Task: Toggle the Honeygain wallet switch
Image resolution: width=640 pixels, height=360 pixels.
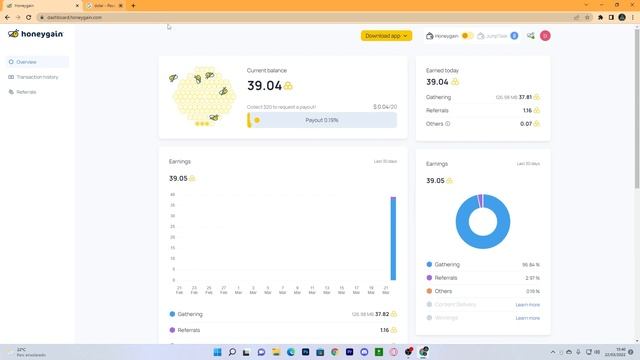Action: tap(467, 36)
